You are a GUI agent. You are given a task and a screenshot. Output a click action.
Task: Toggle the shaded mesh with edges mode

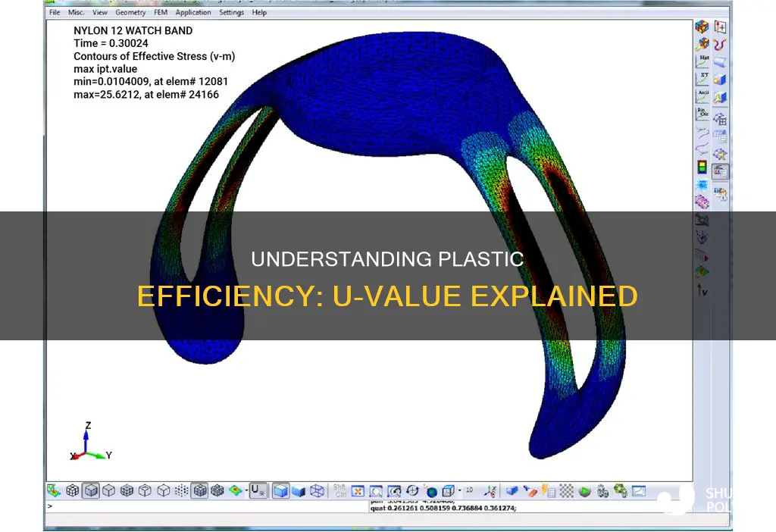click(200, 490)
